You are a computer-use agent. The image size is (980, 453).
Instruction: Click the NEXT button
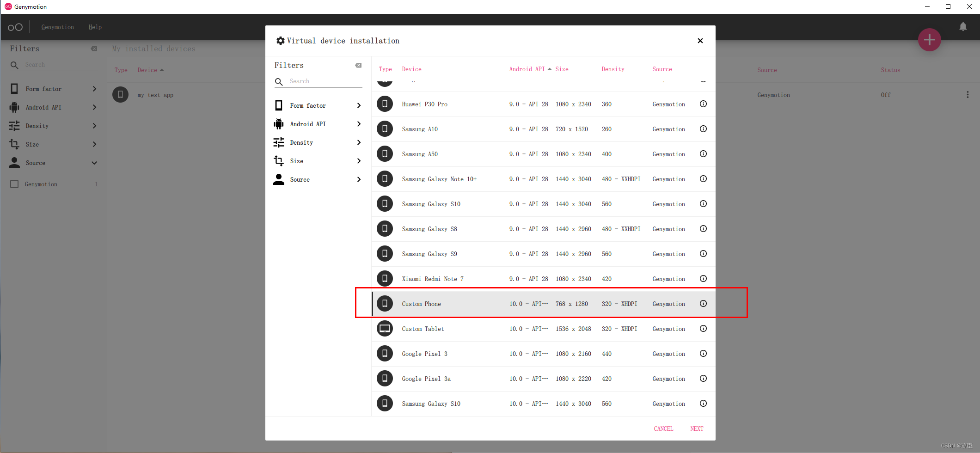[x=697, y=429]
